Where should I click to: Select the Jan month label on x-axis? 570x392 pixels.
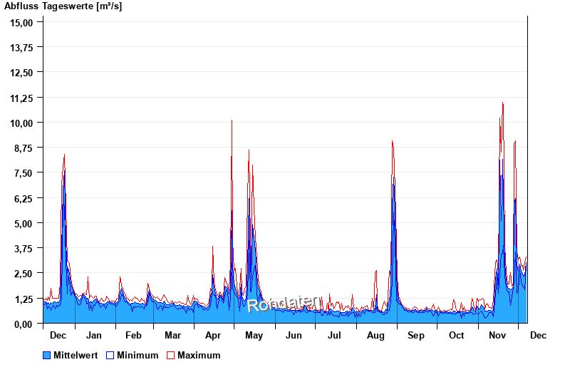pyautogui.click(x=94, y=335)
